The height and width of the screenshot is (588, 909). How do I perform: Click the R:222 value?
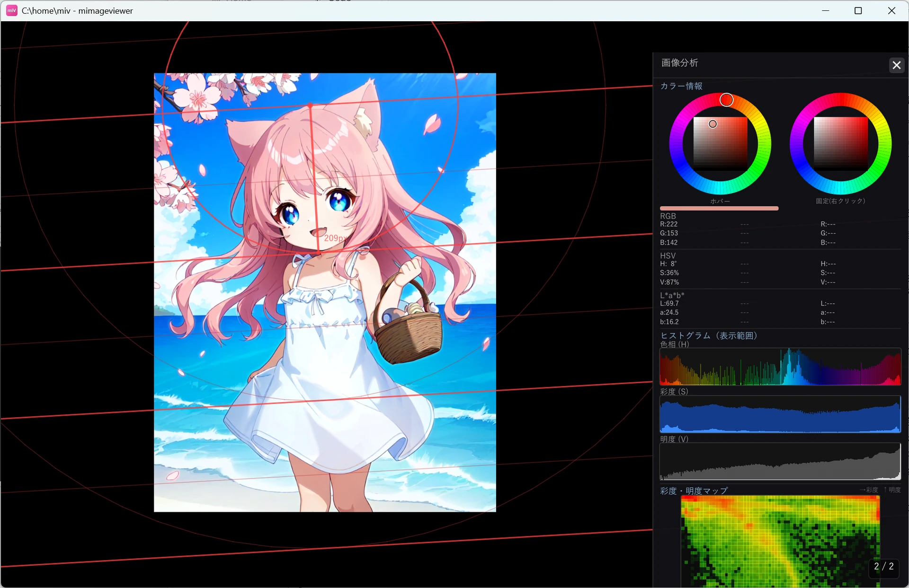(669, 224)
